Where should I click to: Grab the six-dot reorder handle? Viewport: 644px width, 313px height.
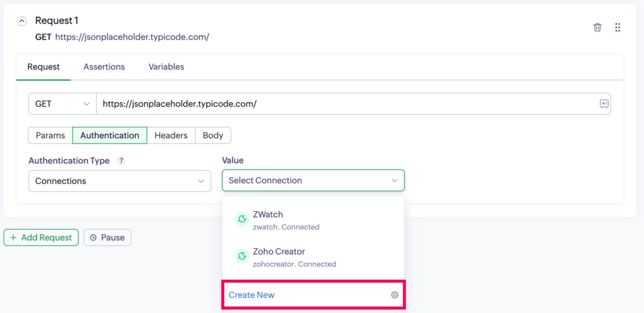click(x=617, y=27)
